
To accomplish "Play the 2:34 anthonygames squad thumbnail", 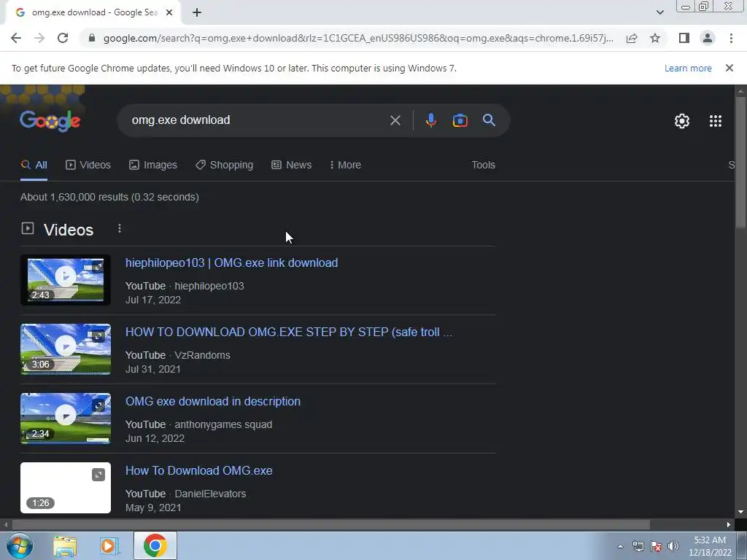I will 65,419.
